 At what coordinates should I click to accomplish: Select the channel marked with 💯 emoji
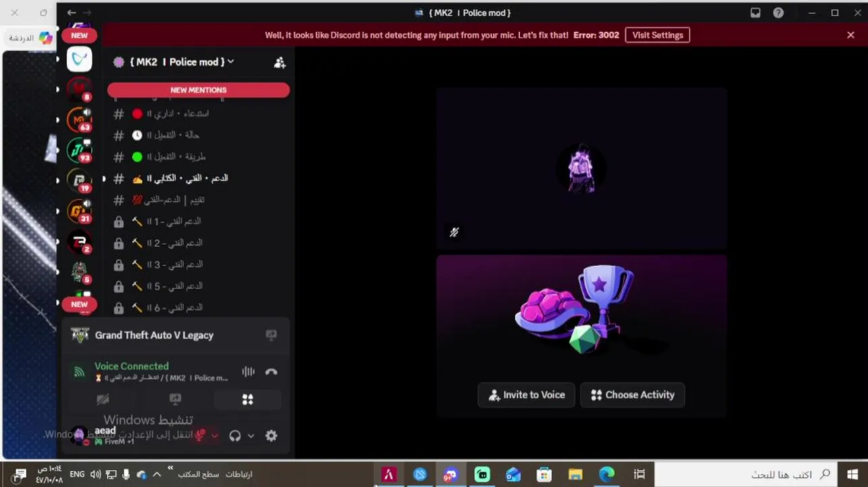pyautogui.click(x=199, y=200)
